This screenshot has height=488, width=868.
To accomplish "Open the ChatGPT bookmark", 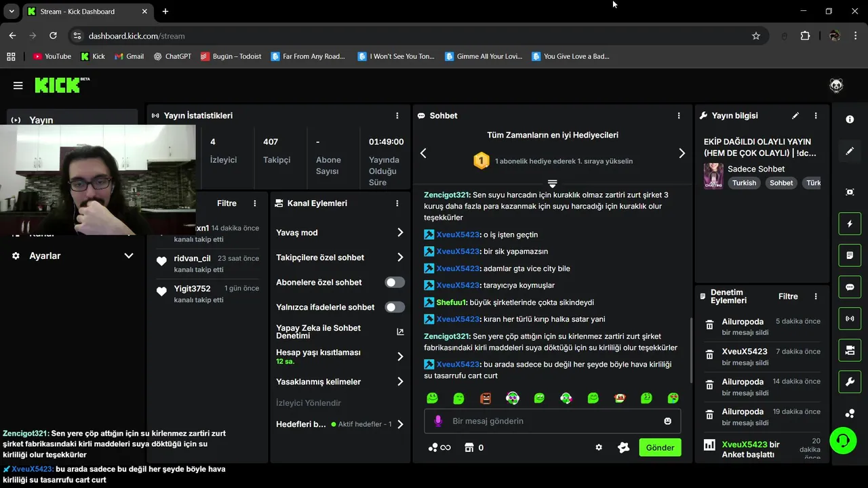I will (172, 56).
